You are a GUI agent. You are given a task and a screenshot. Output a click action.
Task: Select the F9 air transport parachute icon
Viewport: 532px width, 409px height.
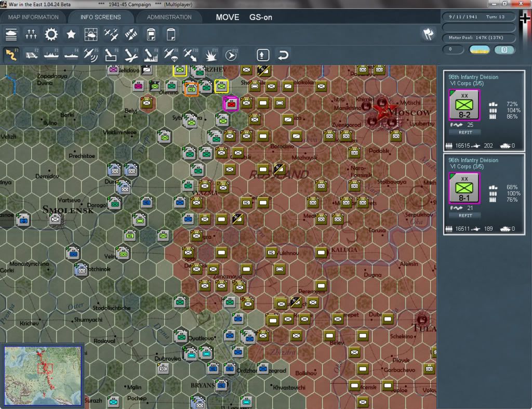point(171,55)
